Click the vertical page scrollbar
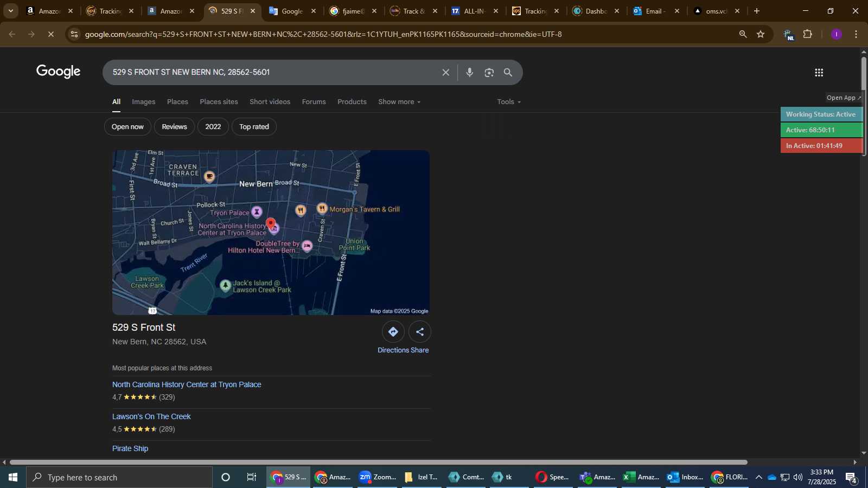The width and height of the screenshot is (868, 488). pyautogui.click(x=864, y=106)
